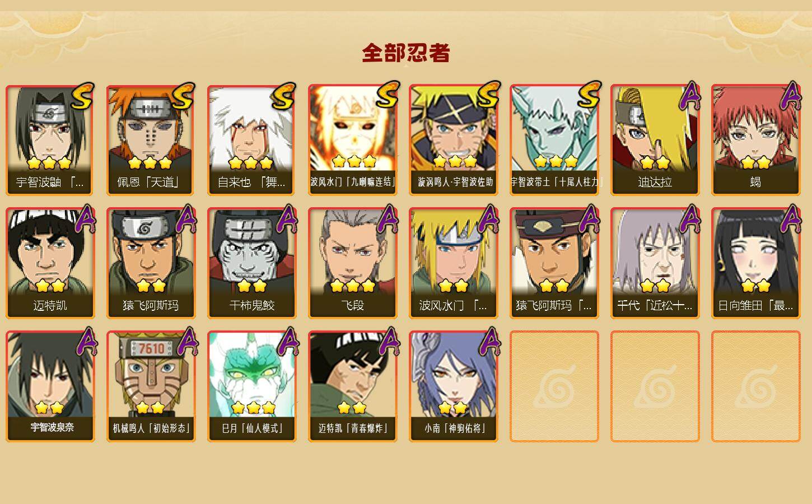Click S rank badge on 宇智波鼬 card
Viewport: 812px width, 504px height.
82,96
